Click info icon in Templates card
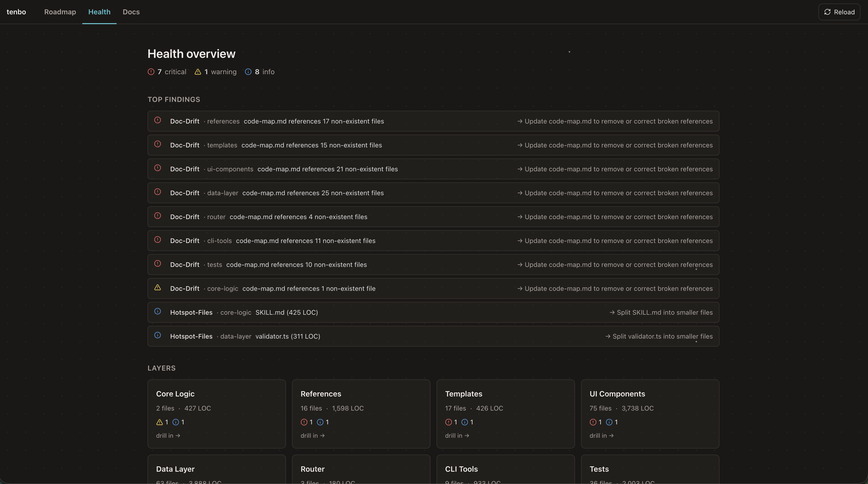 coord(465,422)
